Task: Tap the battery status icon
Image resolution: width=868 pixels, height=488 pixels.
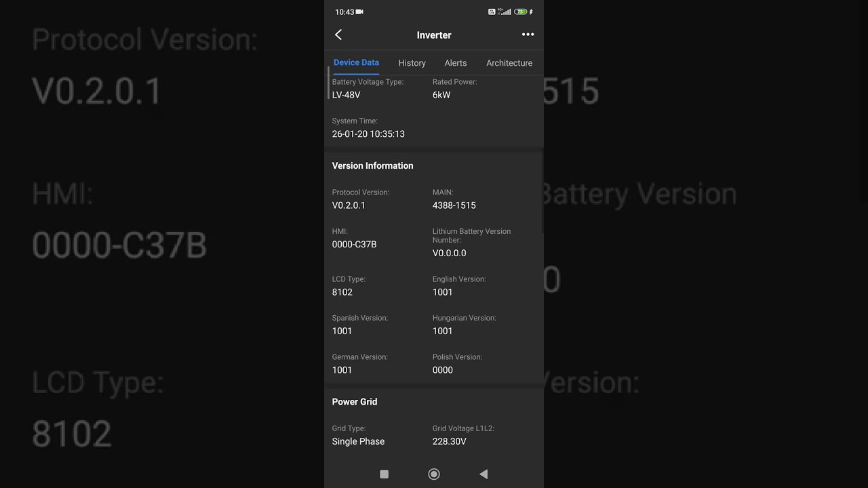Action: pos(520,12)
